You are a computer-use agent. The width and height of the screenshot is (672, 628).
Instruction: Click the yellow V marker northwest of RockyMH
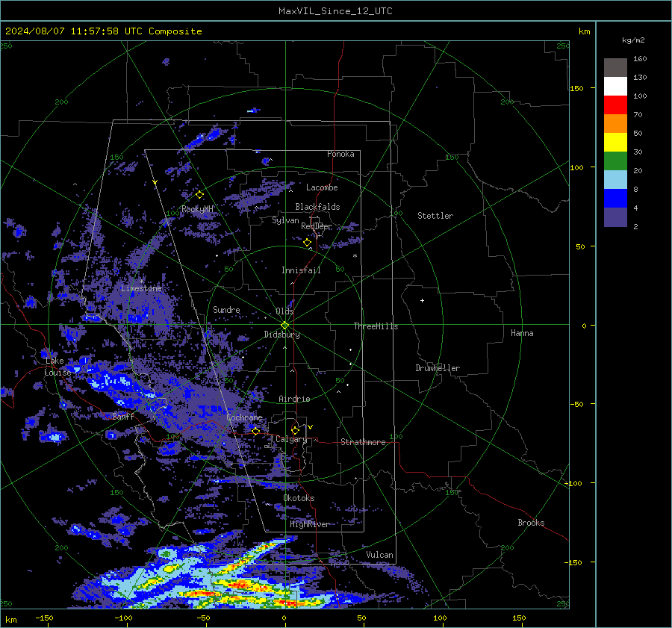(x=155, y=183)
